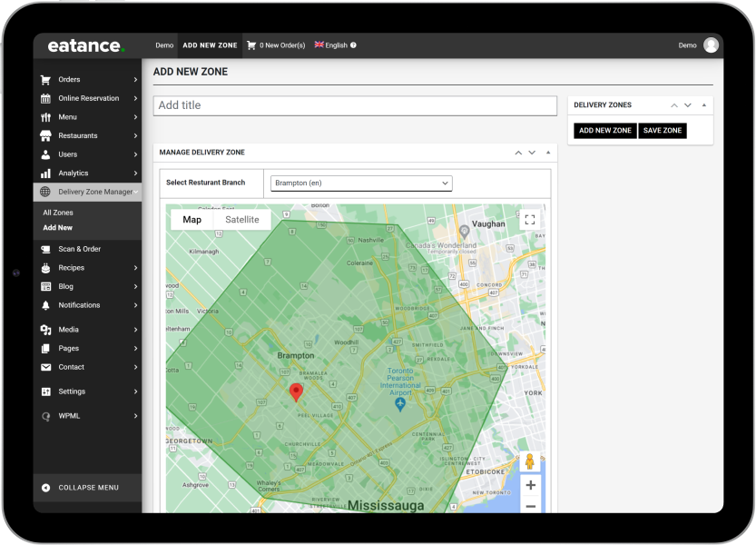Expand the Pages submenu arrow
The width and height of the screenshot is (756, 545).
(135, 349)
